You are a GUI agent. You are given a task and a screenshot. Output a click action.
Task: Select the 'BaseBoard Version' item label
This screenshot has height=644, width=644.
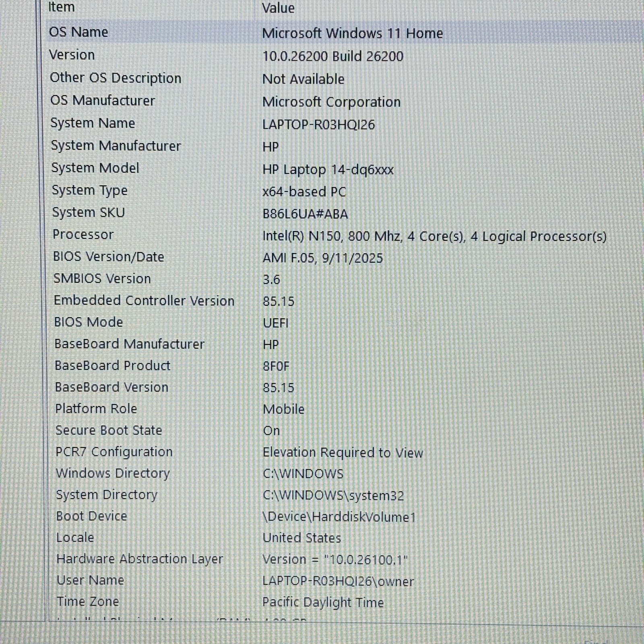coord(112,387)
